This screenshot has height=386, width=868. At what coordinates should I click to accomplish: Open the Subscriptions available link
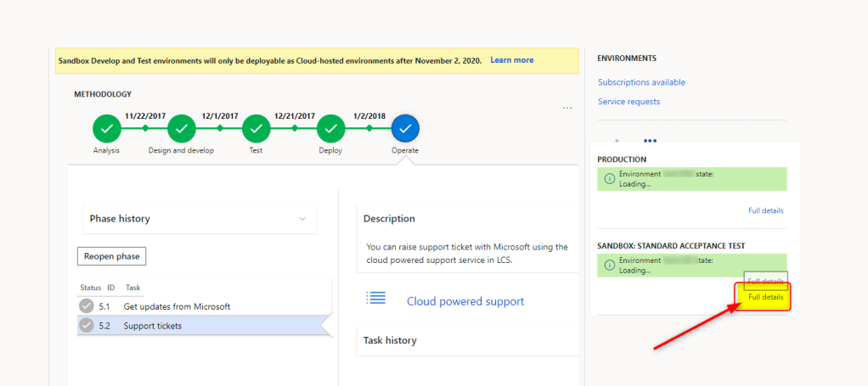pos(641,82)
